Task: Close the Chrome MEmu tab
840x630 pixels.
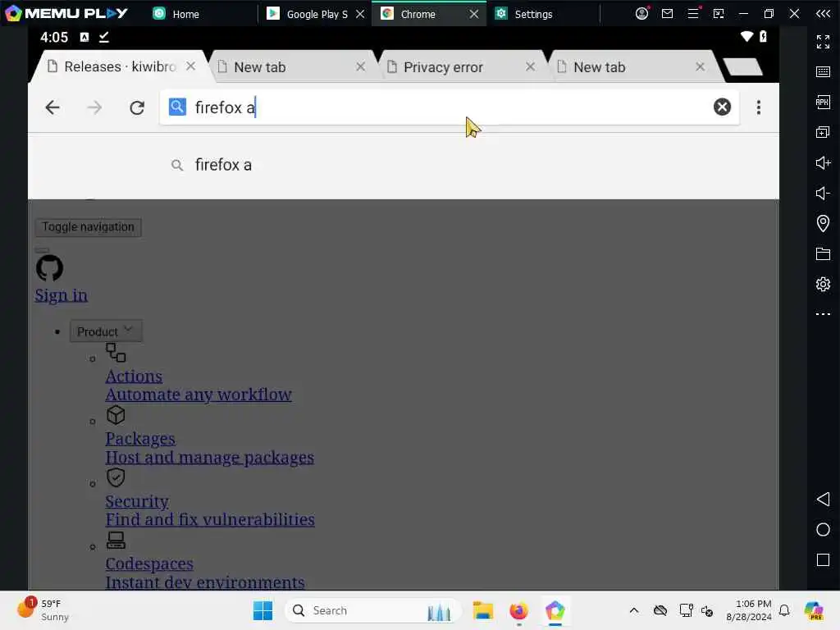Action: [x=474, y=14]
